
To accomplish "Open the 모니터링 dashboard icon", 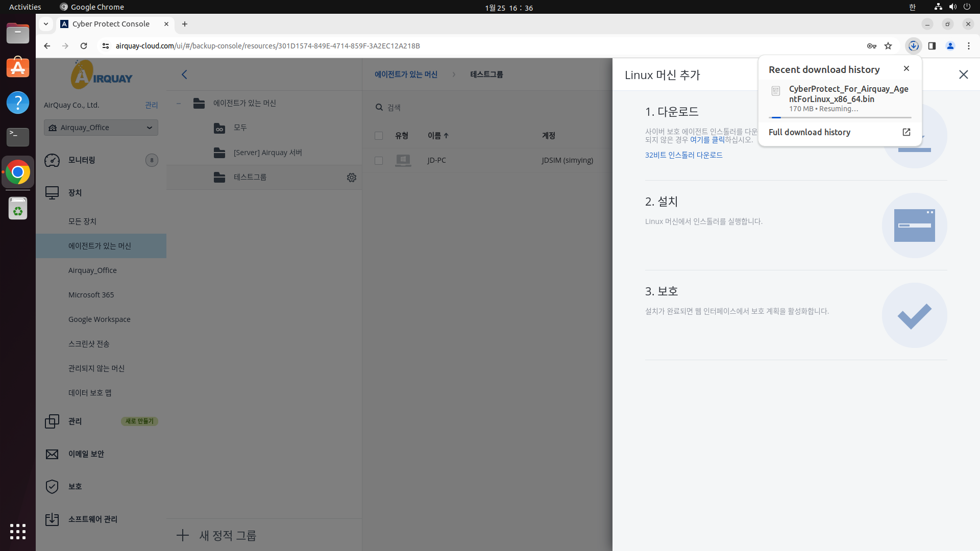I will tap(52, 160).
